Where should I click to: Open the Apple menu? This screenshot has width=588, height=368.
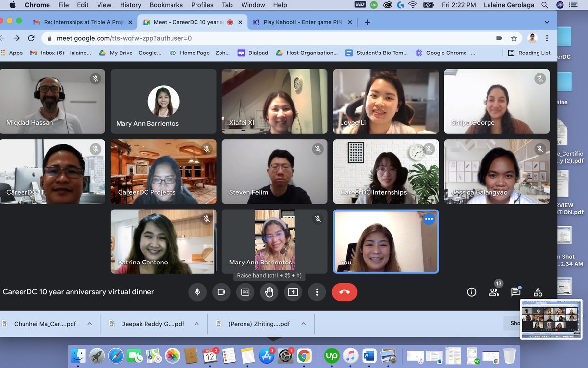(x=12, y=5)
